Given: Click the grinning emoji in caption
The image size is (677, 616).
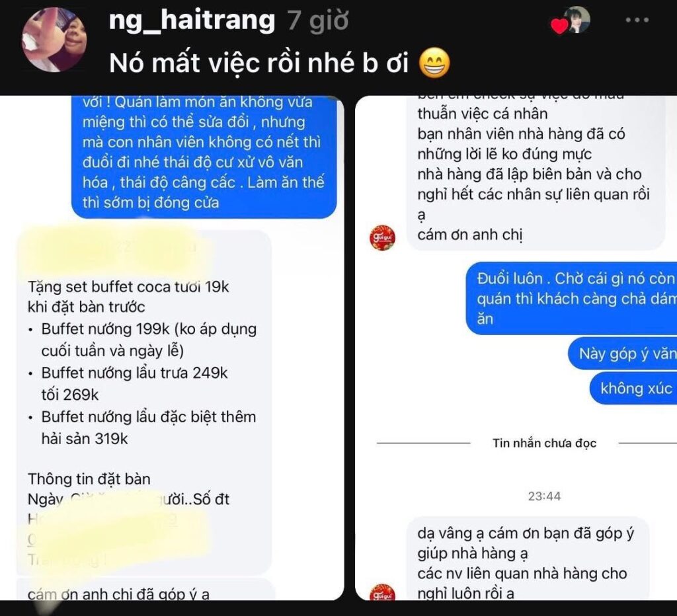Looking at the screenshot, I should (435, 63).
